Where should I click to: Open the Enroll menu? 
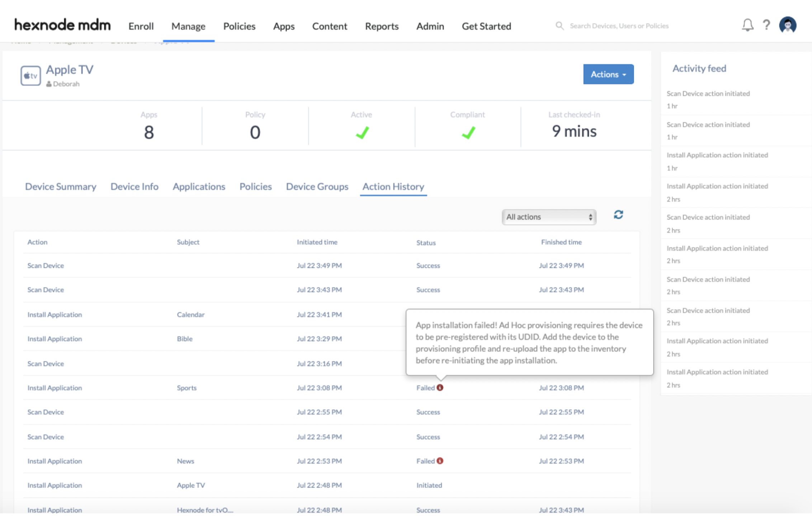[x=141, y=26]
